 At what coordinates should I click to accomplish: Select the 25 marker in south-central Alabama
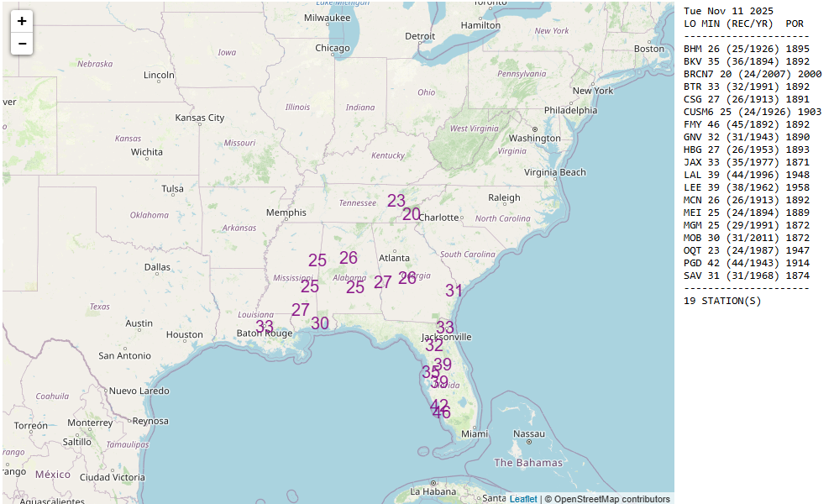pos(355,287)
